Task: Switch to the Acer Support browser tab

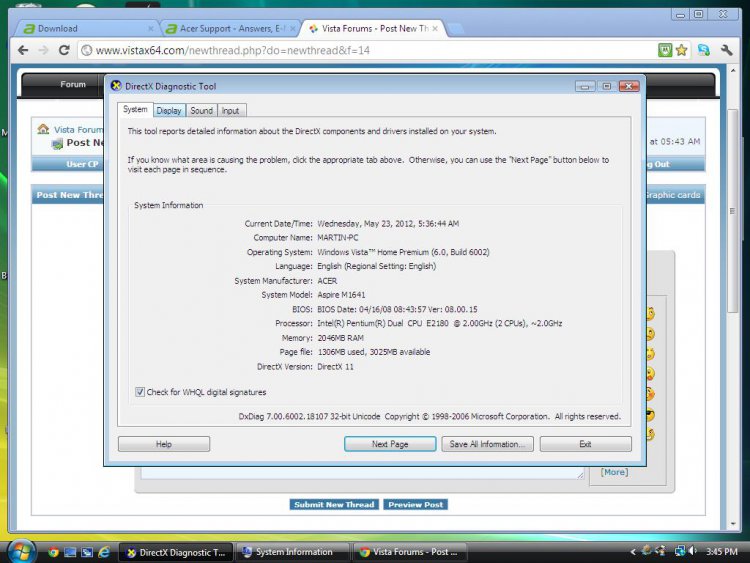Action: pyautogui.click(x=230, y=29)
